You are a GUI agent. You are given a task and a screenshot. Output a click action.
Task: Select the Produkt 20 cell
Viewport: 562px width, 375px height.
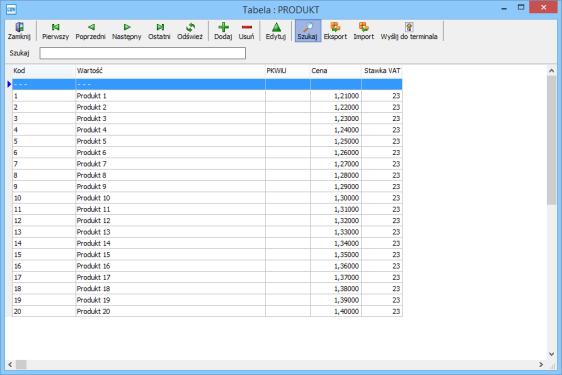click(x=170, y=311)
